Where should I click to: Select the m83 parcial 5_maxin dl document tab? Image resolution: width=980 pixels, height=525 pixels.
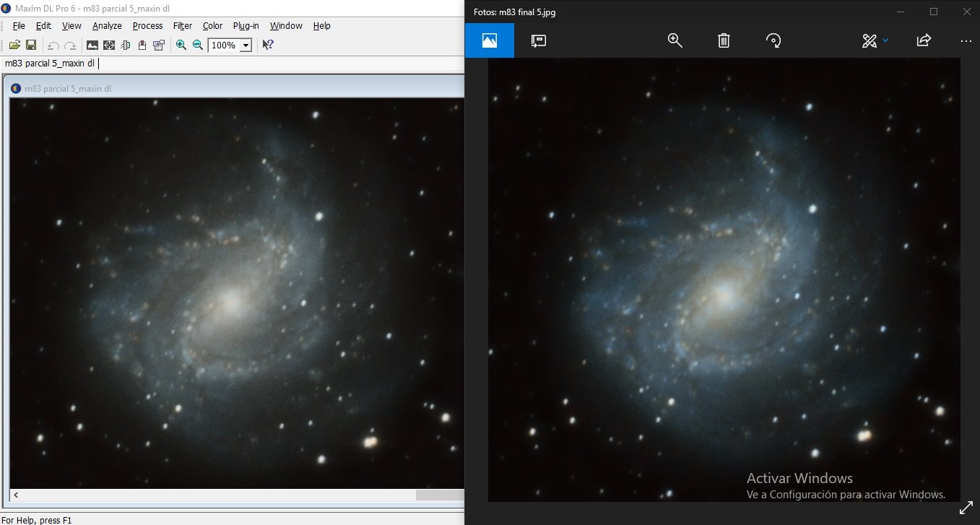coord(50,64)
